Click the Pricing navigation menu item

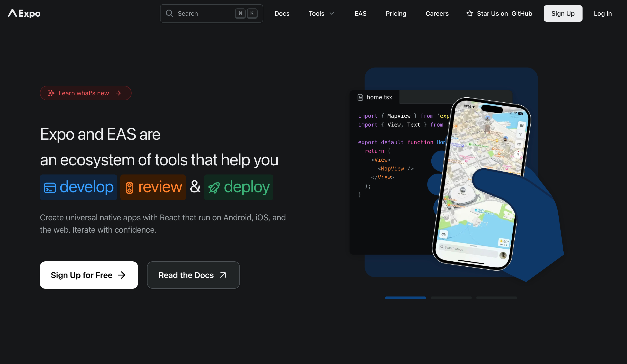396,13
